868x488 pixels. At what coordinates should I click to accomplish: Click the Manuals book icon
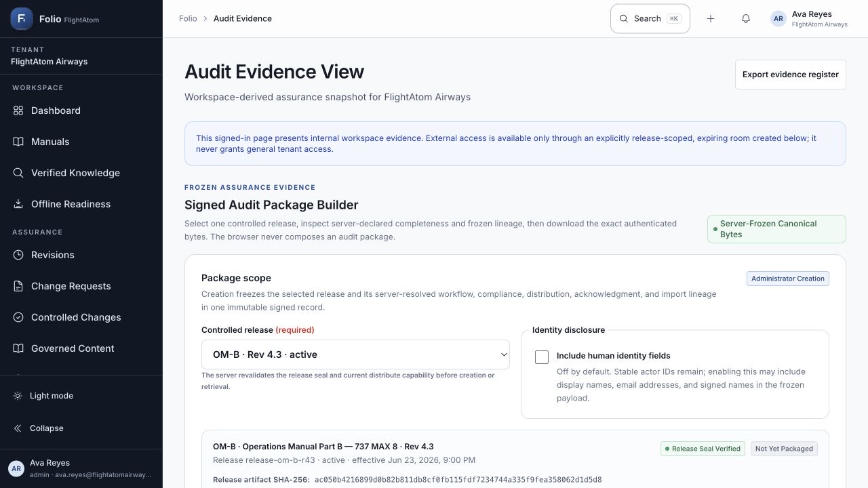point(18,142)
